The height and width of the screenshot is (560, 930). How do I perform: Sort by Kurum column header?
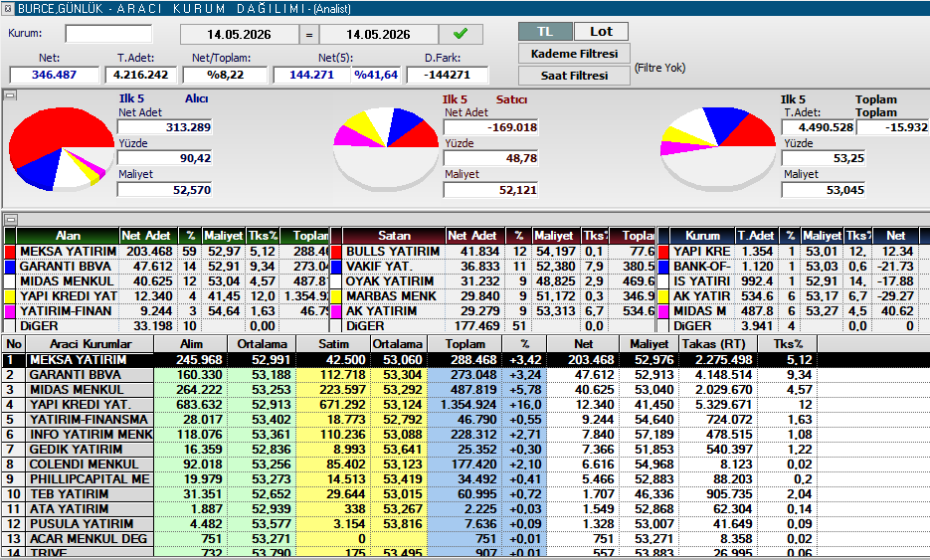(x=702, y=236)
